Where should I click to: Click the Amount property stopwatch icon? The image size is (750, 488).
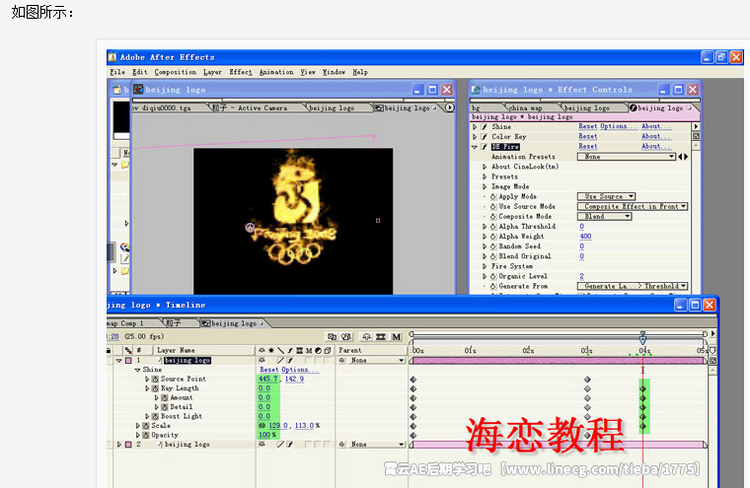point(165,398)
